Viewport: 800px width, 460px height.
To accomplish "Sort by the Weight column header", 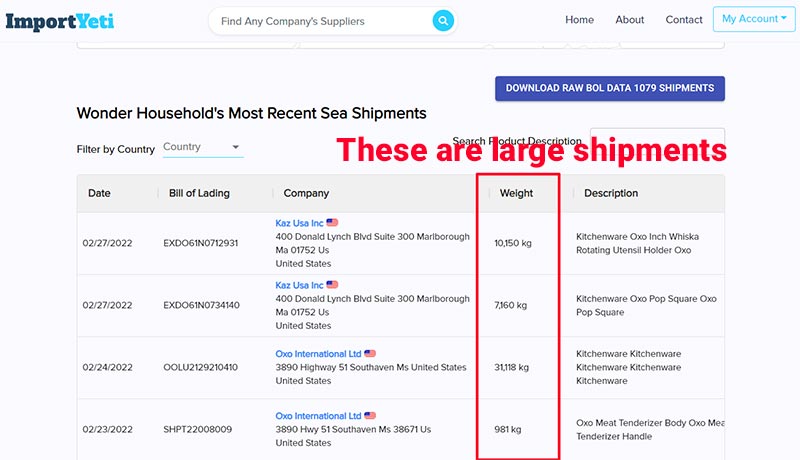I will pyautogui.click(x=516, y=193).
